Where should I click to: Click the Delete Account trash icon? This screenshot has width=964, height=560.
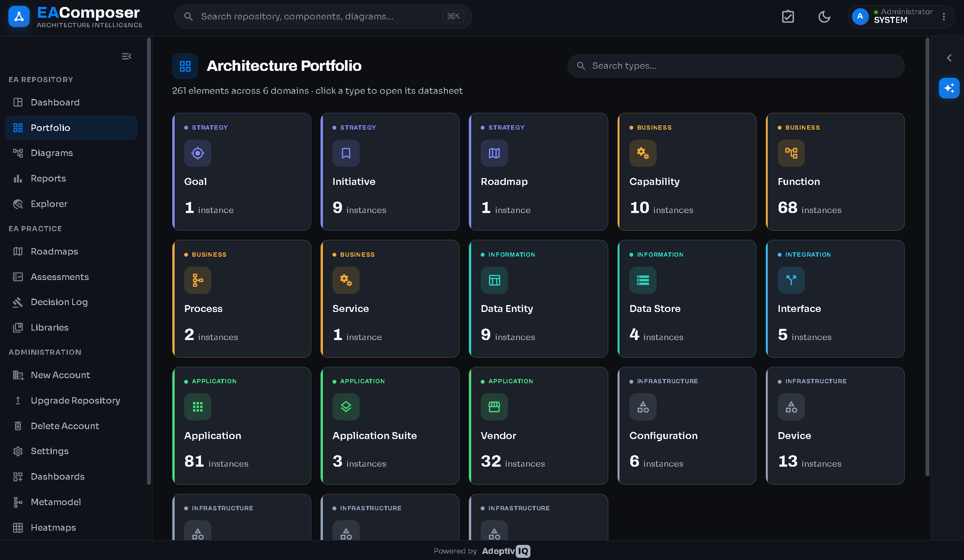(x=18, y=426)
